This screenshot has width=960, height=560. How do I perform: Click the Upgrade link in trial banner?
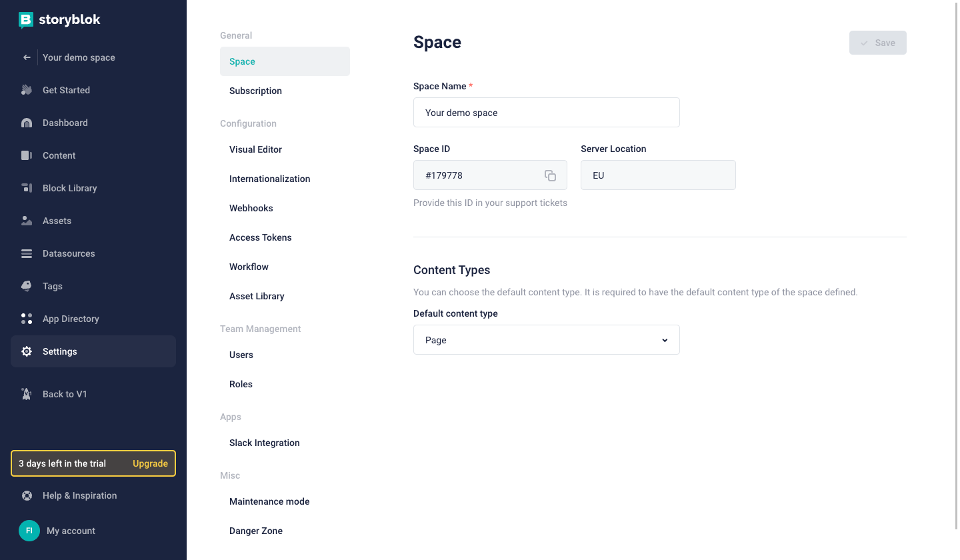150,463
